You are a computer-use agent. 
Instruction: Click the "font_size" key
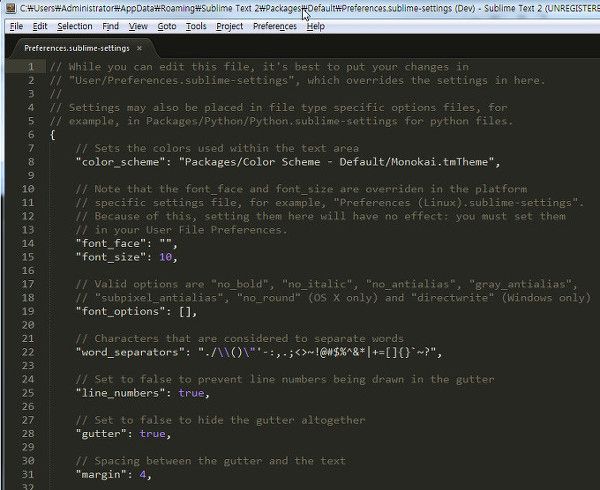(x=111, y=257)
